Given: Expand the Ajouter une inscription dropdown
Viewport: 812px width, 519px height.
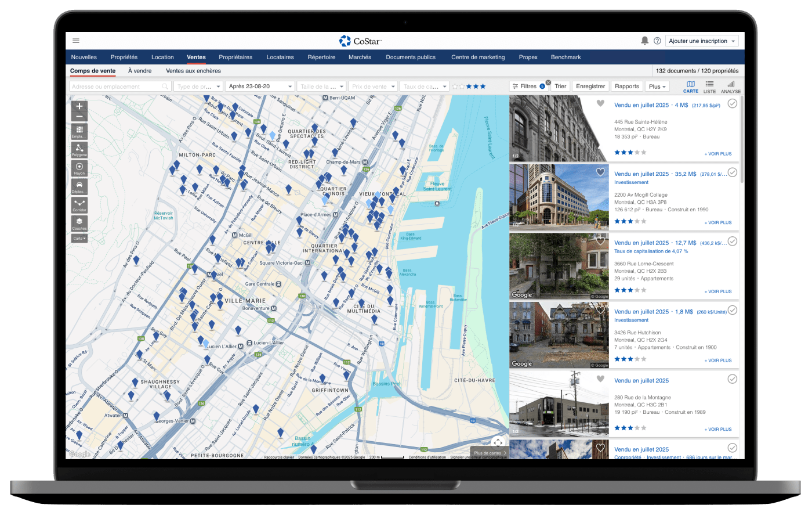Looking at the screenshot, I should [702, 41].
